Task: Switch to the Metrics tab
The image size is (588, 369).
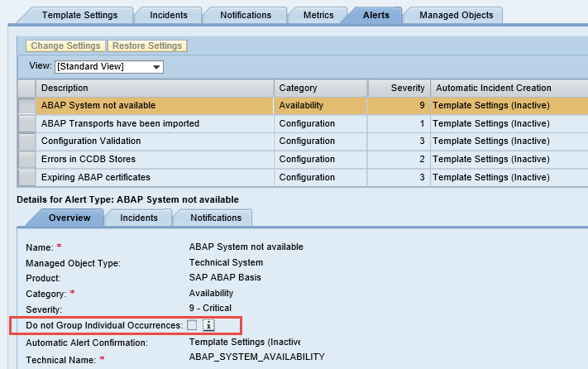Action: tap(318, 15)
